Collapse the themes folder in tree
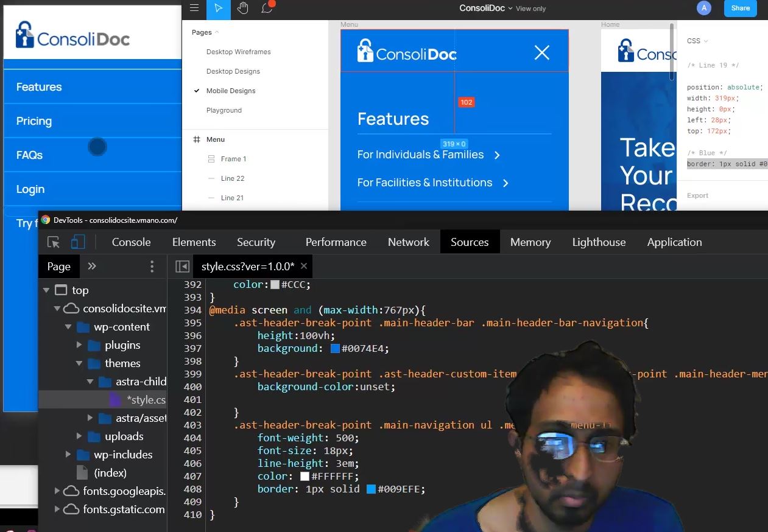Viewport: 768px width, 532px height. 79,363
